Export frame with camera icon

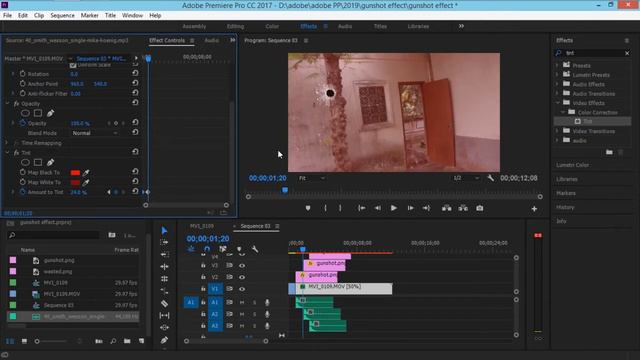(x=480, y=208)
